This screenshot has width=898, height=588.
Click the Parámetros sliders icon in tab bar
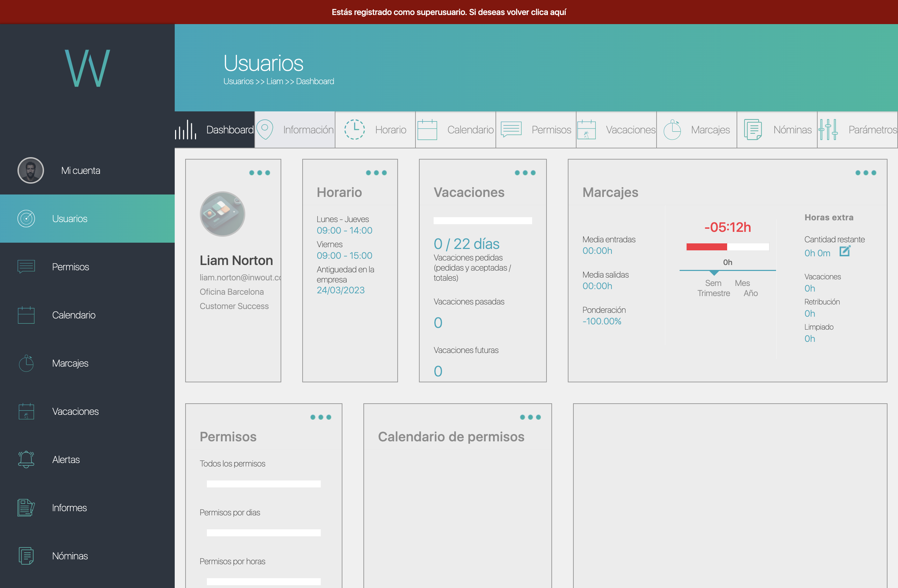point(828,130)
